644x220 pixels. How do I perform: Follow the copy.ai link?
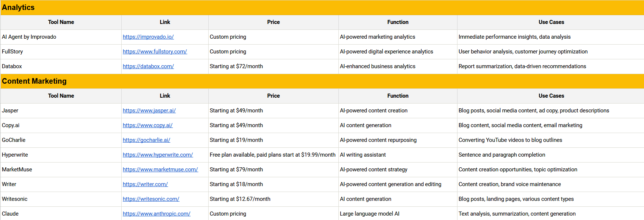148,125
